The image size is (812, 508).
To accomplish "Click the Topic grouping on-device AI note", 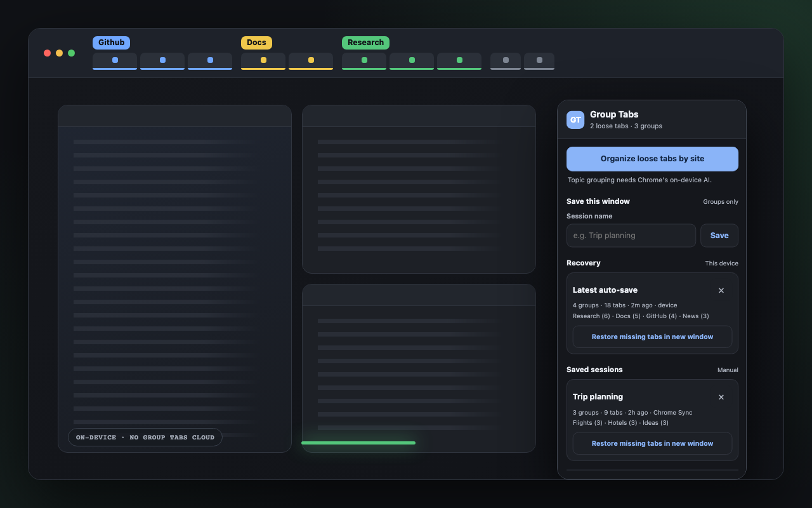I will [639, 180].
